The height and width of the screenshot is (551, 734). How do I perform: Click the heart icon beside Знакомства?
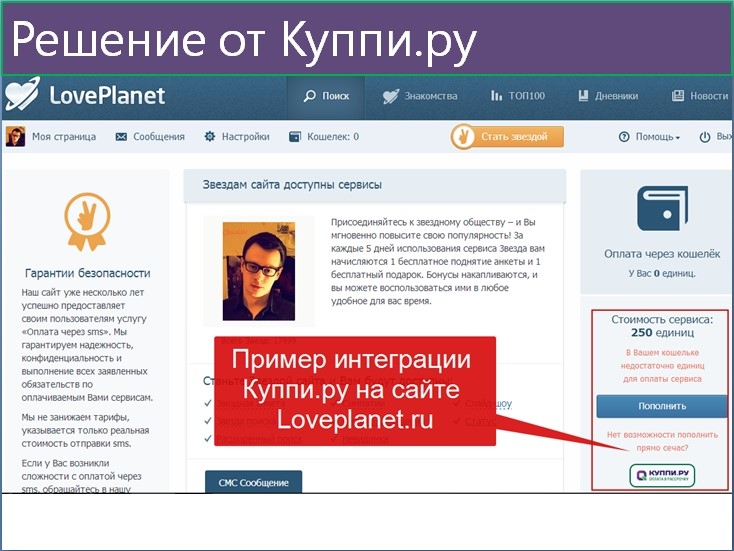pyautogui.click(x=390, y=96)
